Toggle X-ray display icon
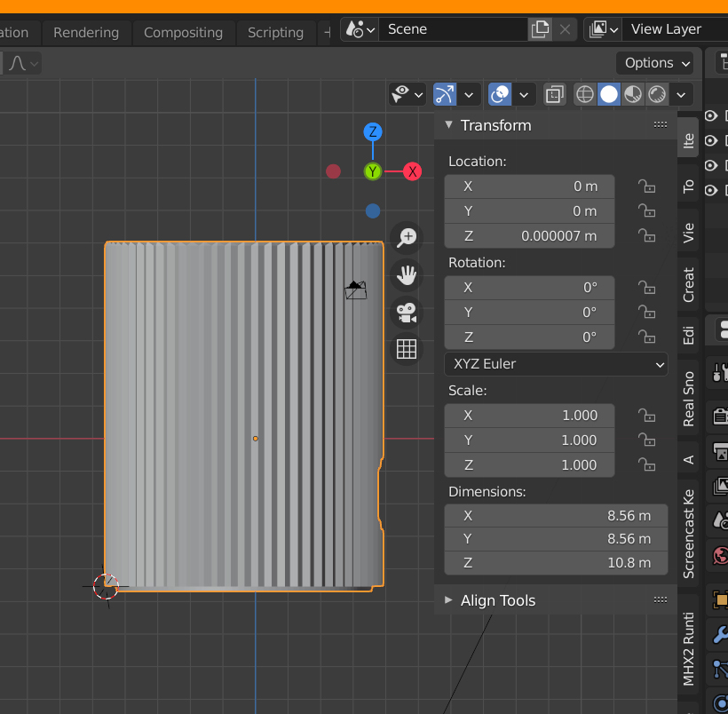Viewport: 728px width, 714px height. pyautogui.click(x=555, y=94)
